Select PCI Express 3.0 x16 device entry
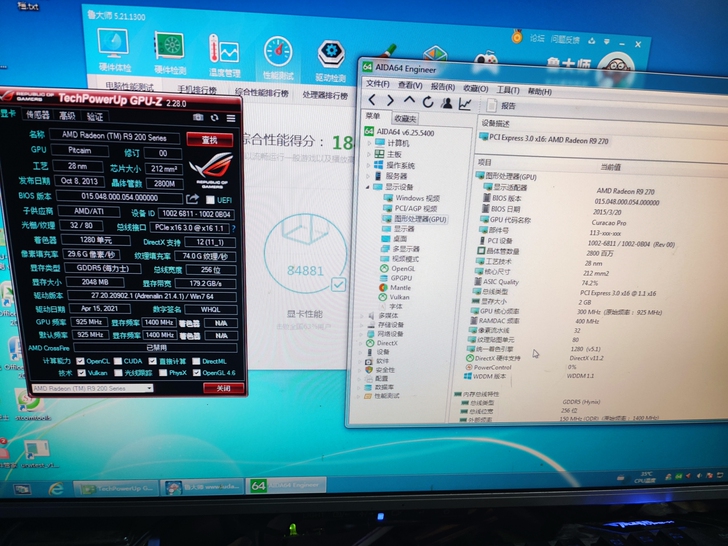Screen dimensions: 728x546 544,138
